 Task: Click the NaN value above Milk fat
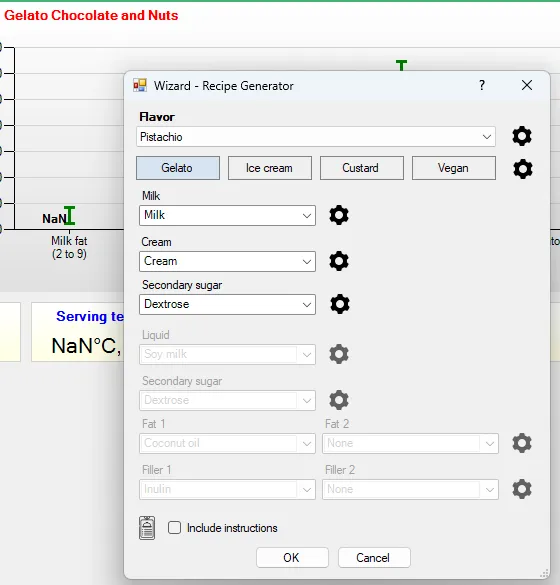click(x=54, y=219)
